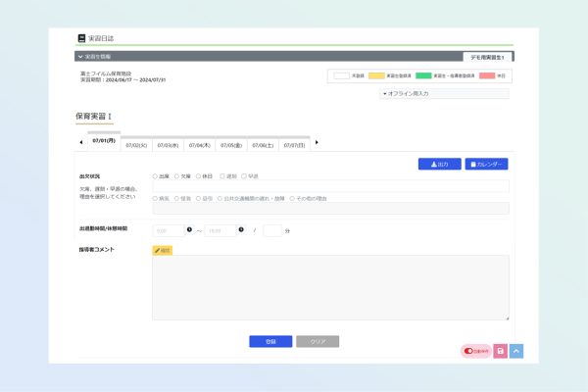Open the end time clock picker
The image size is (588, 392).
[241, 230]
